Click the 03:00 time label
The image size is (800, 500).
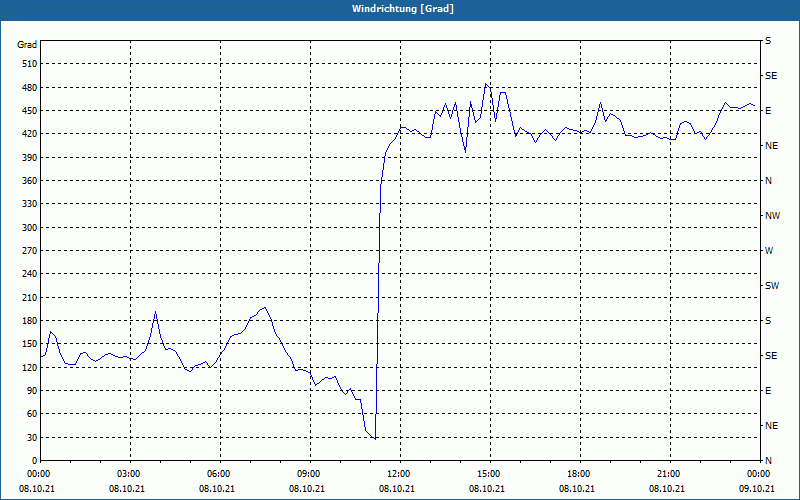point(131,473)
